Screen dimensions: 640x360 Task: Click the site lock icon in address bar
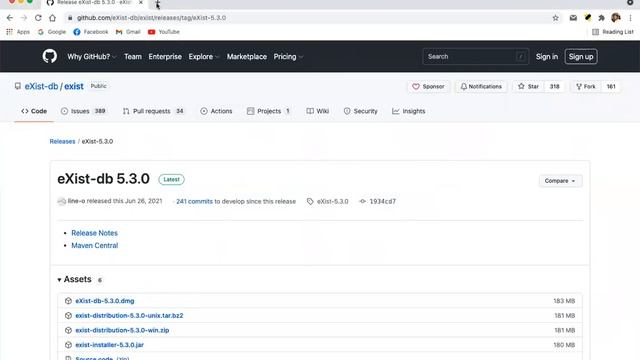[70, 18]
